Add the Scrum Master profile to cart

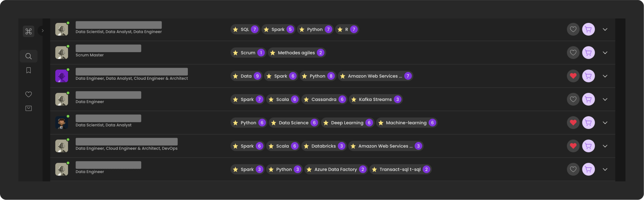(x=588, y=53)
